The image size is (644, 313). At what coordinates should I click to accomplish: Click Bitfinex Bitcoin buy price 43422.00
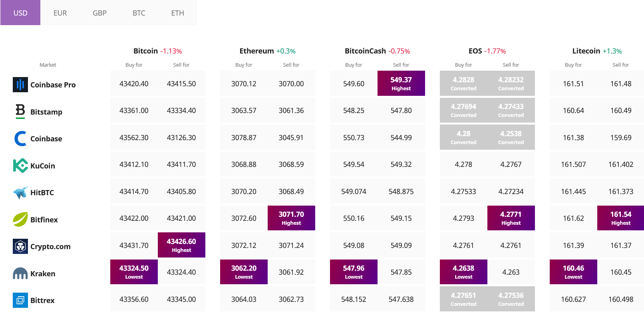(x=134, y=218)
